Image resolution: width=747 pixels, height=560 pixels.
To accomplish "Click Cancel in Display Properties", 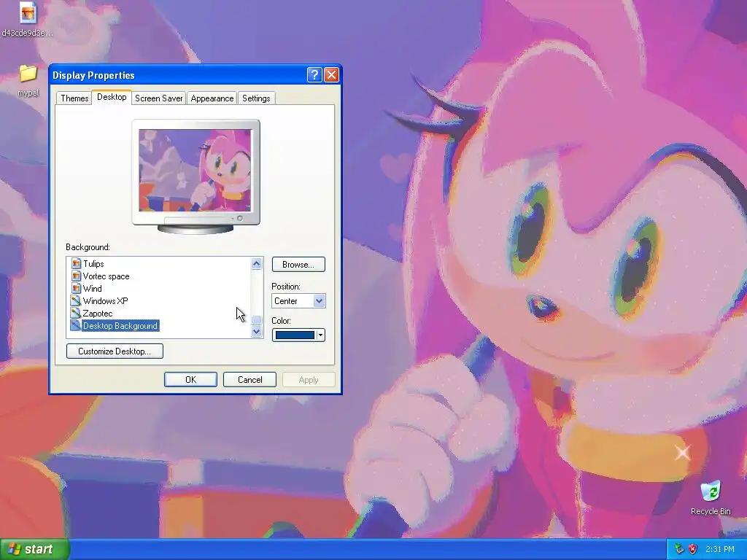I will click(249, 379).
